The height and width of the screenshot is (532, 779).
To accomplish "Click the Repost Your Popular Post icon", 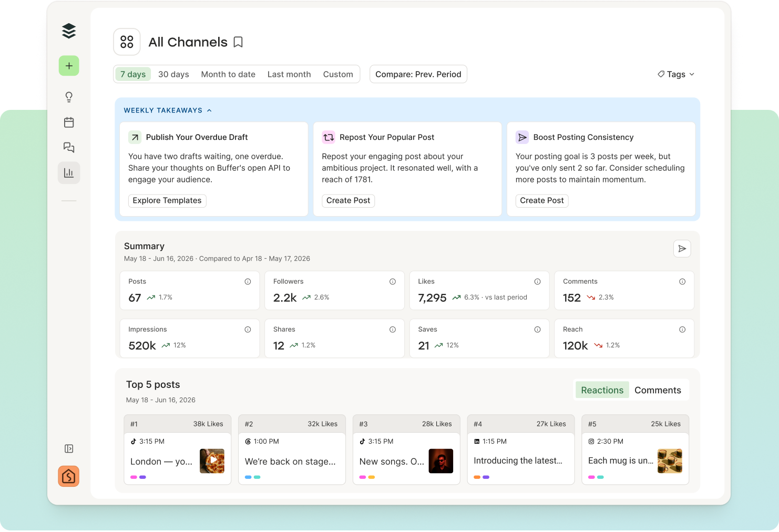I will 329,137.
